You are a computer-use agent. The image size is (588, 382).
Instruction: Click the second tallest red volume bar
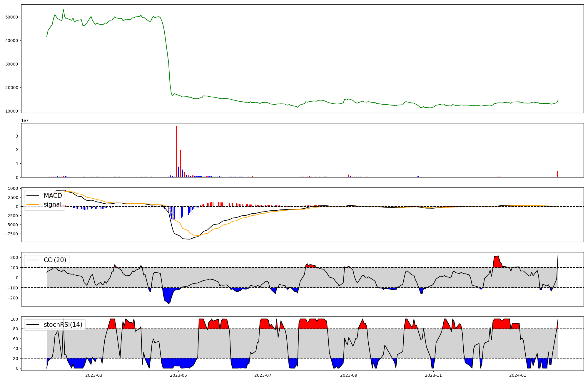(181, 163)
